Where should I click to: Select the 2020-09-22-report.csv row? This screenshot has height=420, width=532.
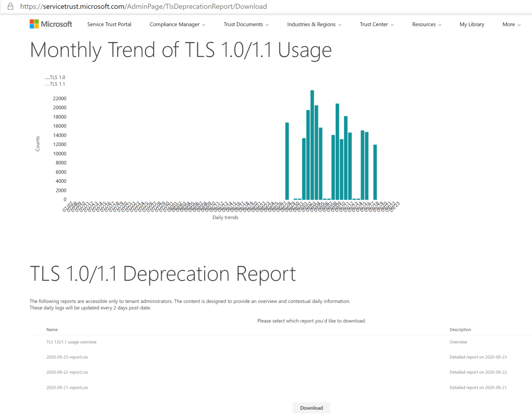tap(67, 372)
